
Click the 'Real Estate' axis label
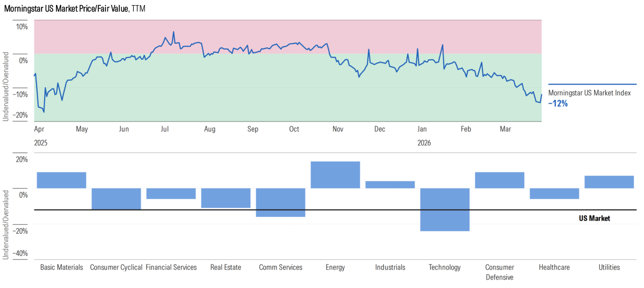click(226, 267)
